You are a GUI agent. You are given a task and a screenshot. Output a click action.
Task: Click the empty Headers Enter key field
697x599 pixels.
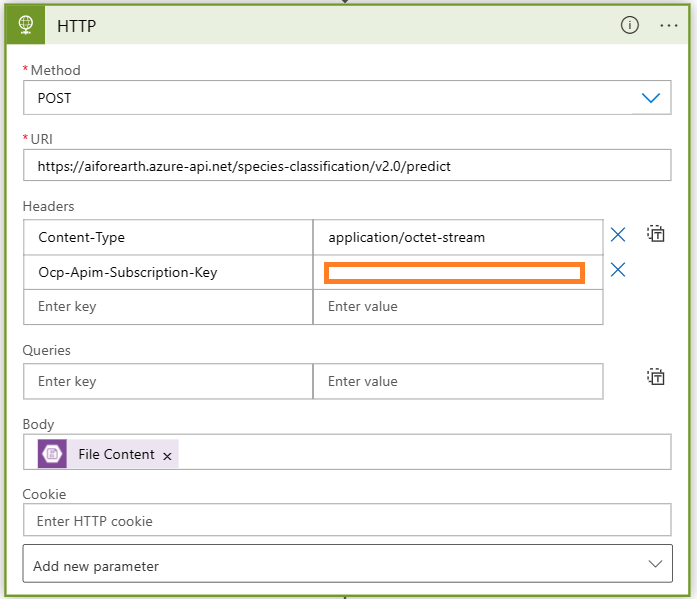point(168,306)
